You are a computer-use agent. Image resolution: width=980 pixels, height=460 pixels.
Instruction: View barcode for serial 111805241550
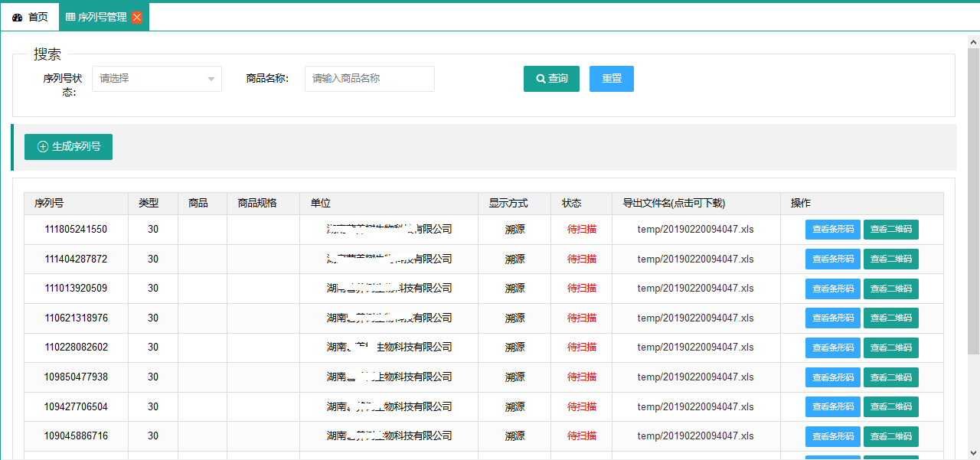coord(832,230)
